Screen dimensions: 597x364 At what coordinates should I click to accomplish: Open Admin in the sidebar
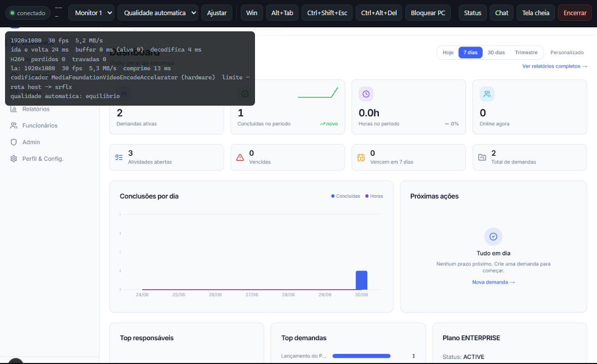[31, 142]
